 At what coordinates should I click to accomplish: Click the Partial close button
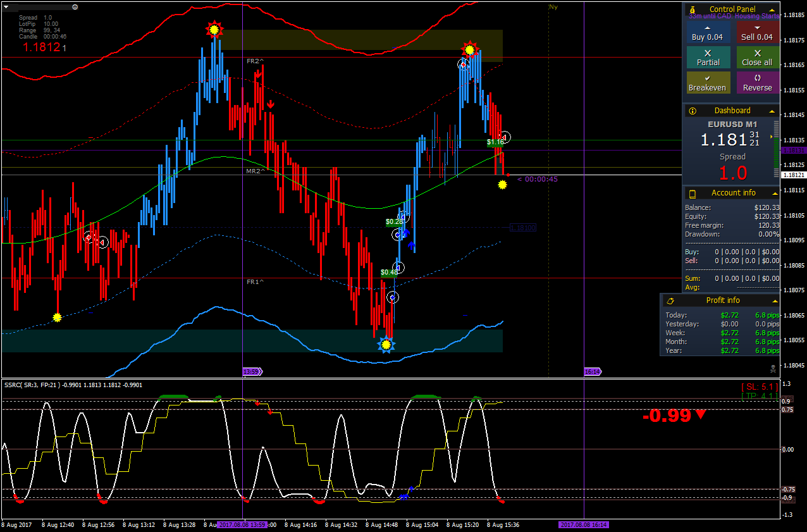(x=708, y=58)
